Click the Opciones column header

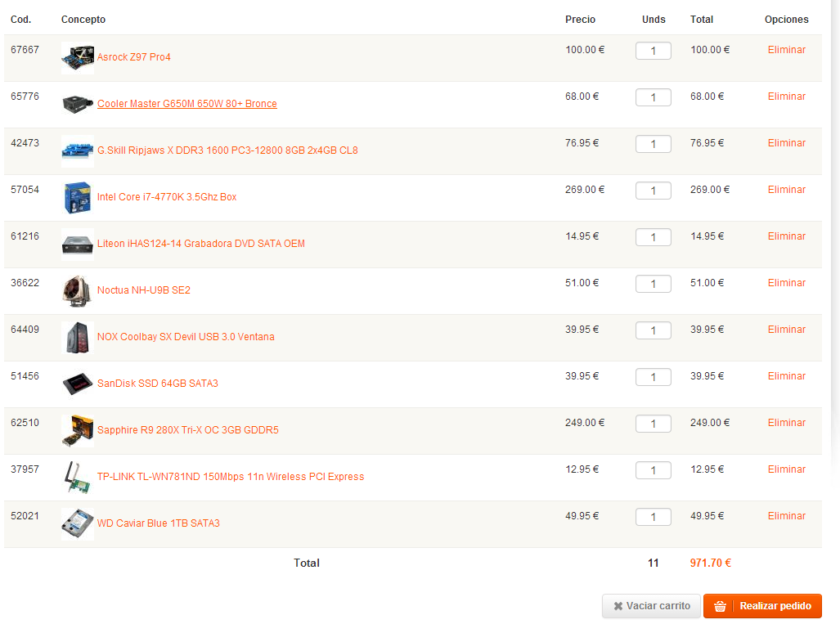pos(787,20)
